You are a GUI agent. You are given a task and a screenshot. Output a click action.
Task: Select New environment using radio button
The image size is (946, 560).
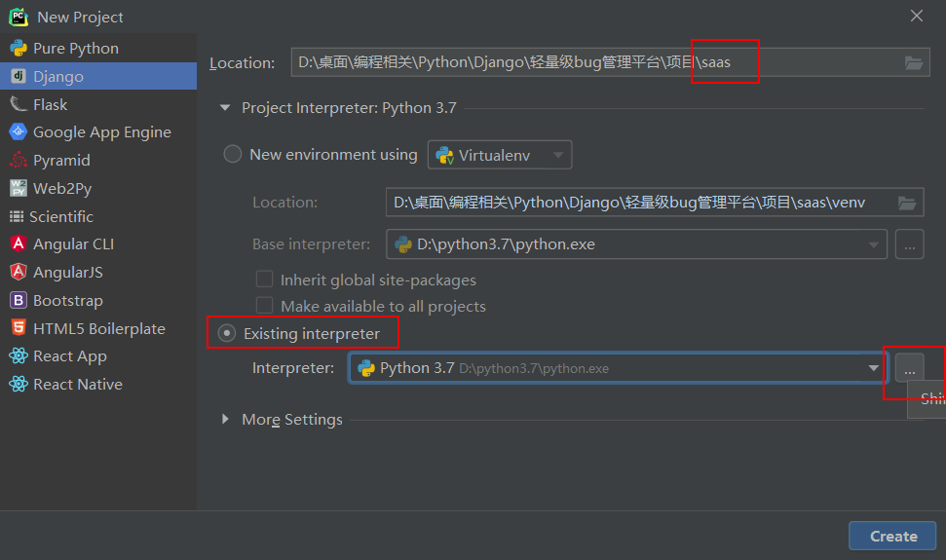pos(233,154)
